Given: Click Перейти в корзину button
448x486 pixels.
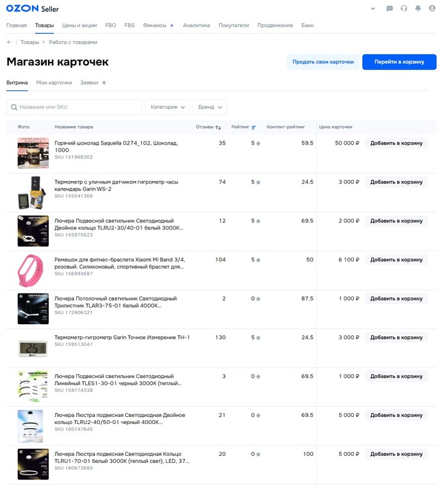Looking at the screenshot, I should [x=399, y=62].
